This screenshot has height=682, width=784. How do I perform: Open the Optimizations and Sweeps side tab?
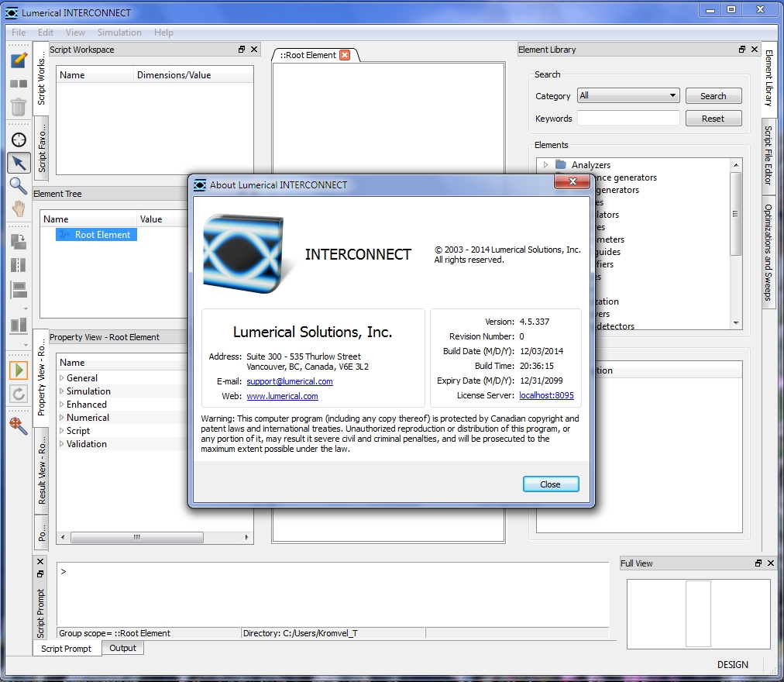point(769,253)
